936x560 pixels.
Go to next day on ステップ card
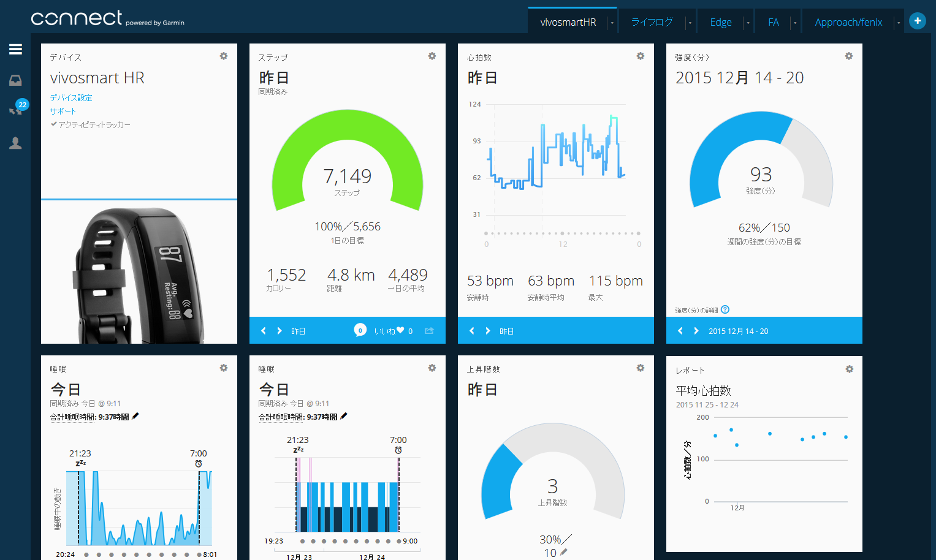280,331
